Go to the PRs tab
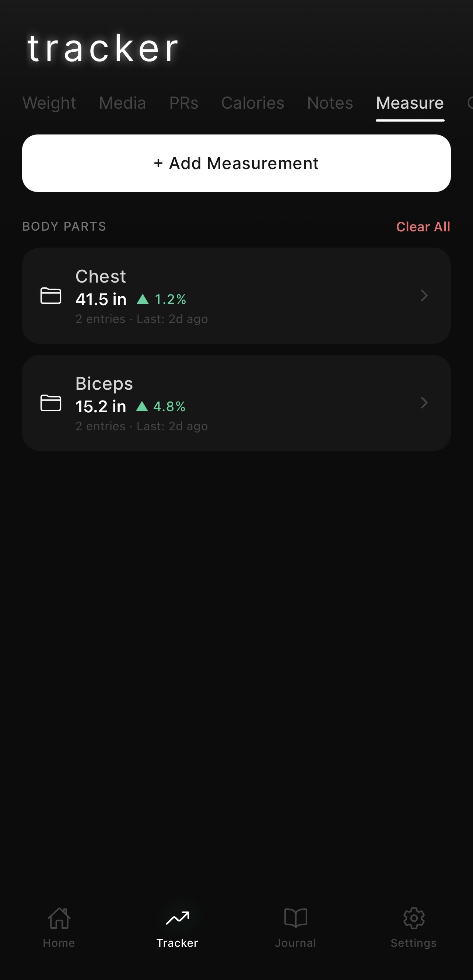Screen dimensions: 473x980 pos(184,103)
